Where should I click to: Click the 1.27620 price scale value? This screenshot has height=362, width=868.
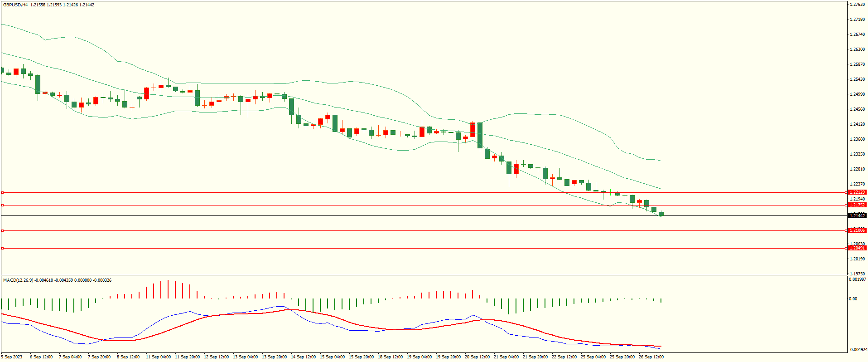(x=857, y=5)
